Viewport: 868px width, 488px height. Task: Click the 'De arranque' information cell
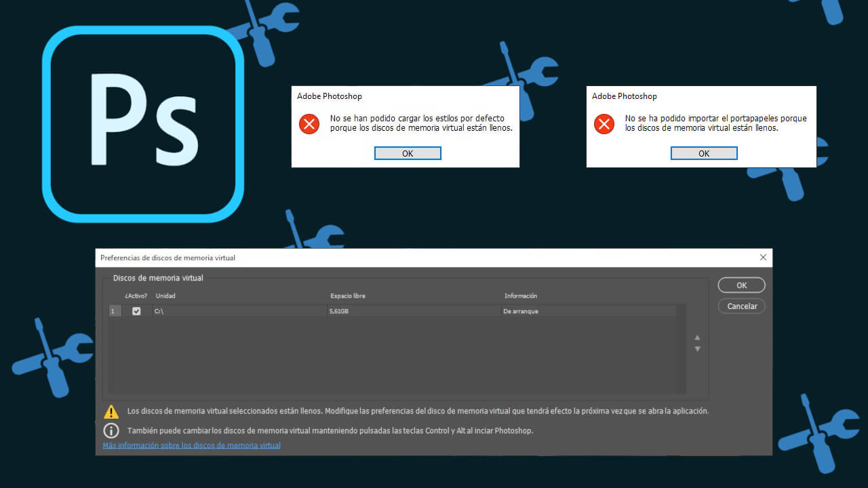click(521, 311)
